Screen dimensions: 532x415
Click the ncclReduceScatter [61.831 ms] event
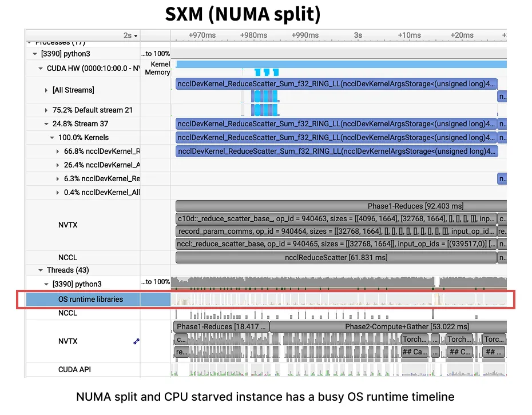pos(338,257)
